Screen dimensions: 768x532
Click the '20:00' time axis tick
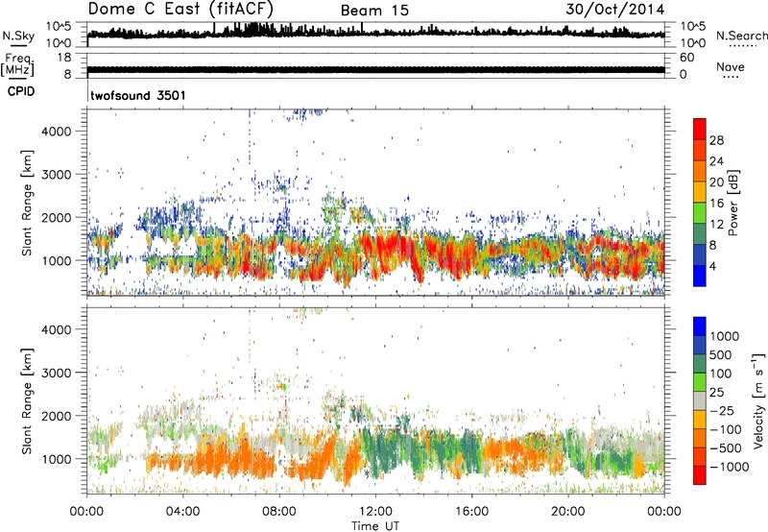567,512
